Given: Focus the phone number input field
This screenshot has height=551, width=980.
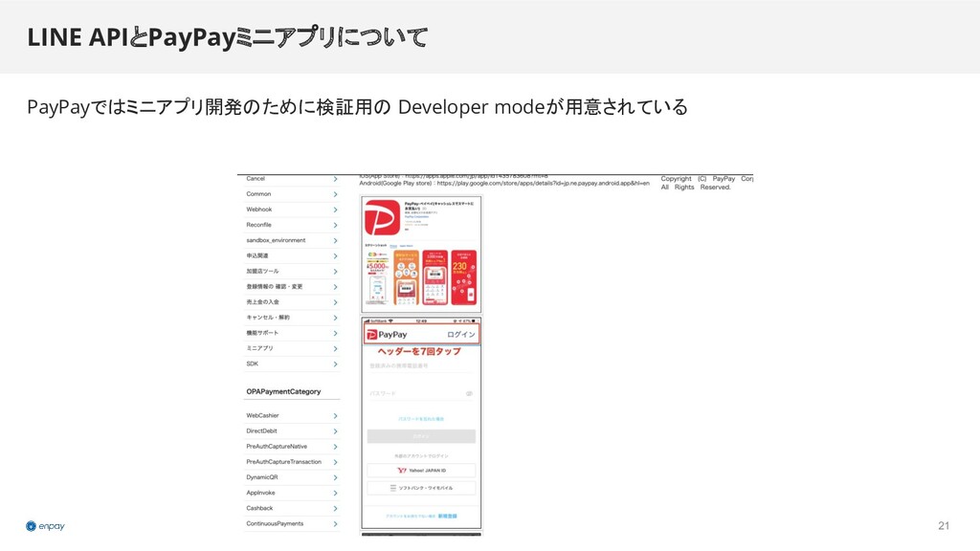Looking at the screenshot, I should pos(421,366).
